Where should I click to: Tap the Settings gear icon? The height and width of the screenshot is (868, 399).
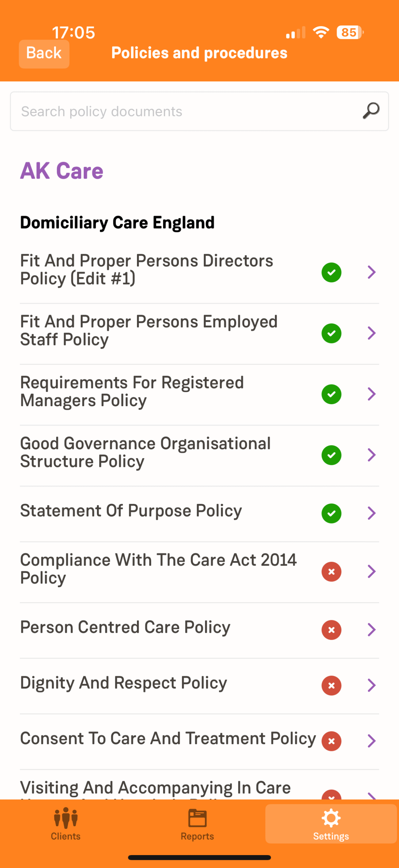coord(331,818)
